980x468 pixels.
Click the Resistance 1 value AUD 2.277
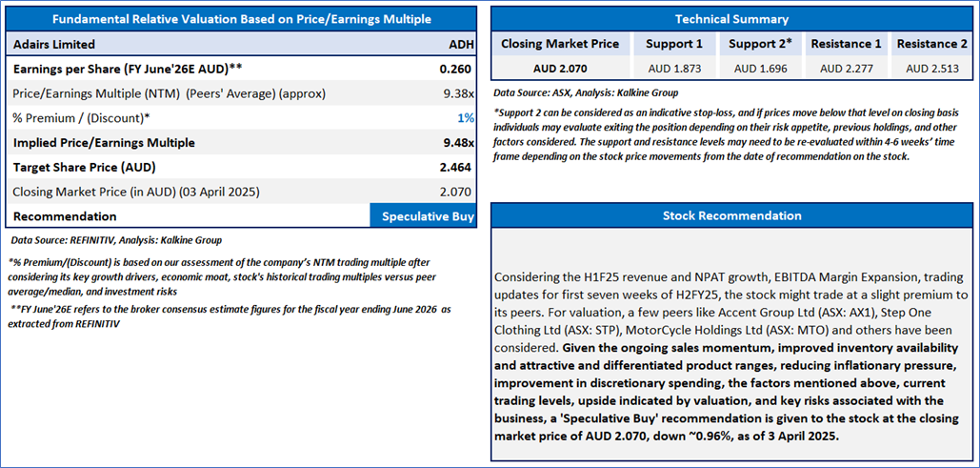pyautogui.click(x=846, y=69)
